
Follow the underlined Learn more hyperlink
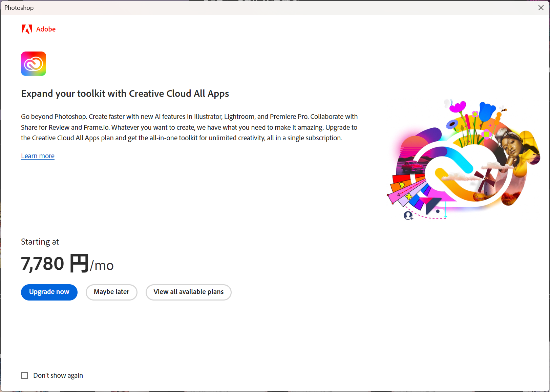coord(38,156)
